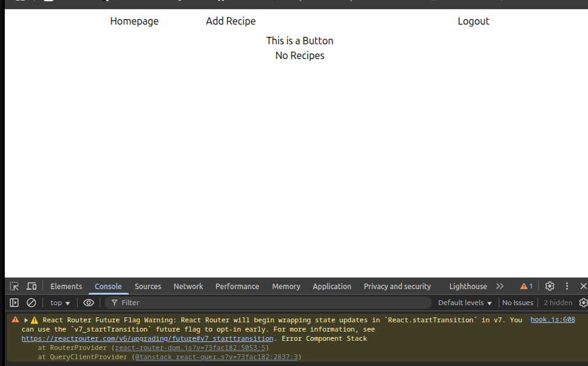Follow the reactrouter.com upgrading link
The width and height of the screenshot is (588, 366).
147,338
